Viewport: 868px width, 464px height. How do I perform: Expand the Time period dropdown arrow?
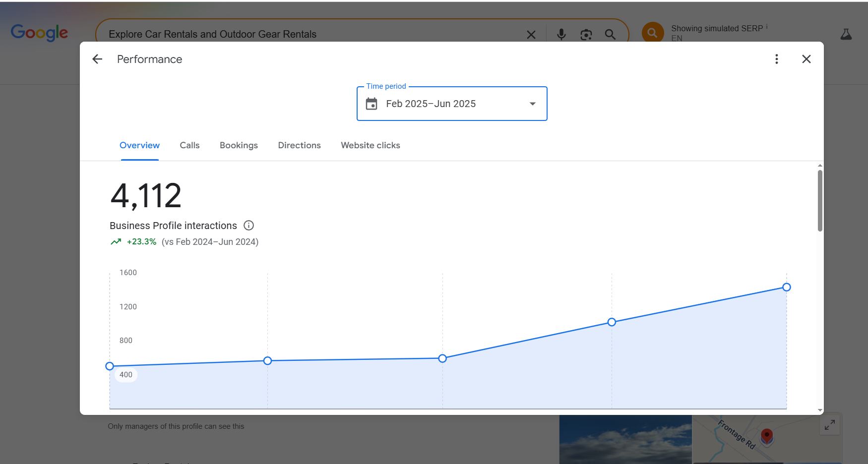[x=532, y=104]
